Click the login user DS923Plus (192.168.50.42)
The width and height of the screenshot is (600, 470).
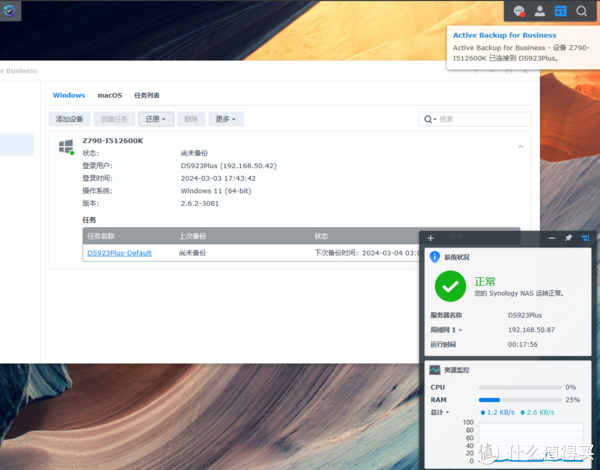[x=228, y=166]
